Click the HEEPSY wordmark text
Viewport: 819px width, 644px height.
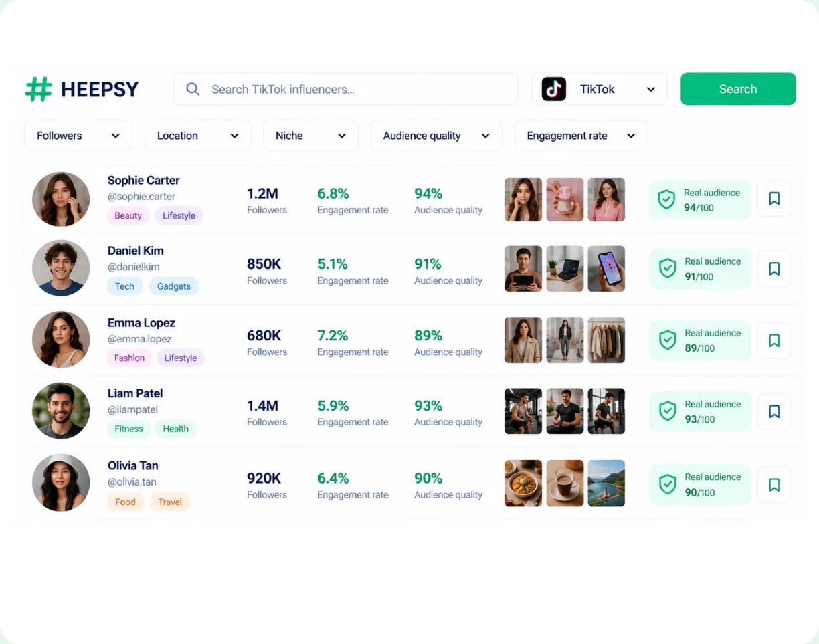[100, 89]
